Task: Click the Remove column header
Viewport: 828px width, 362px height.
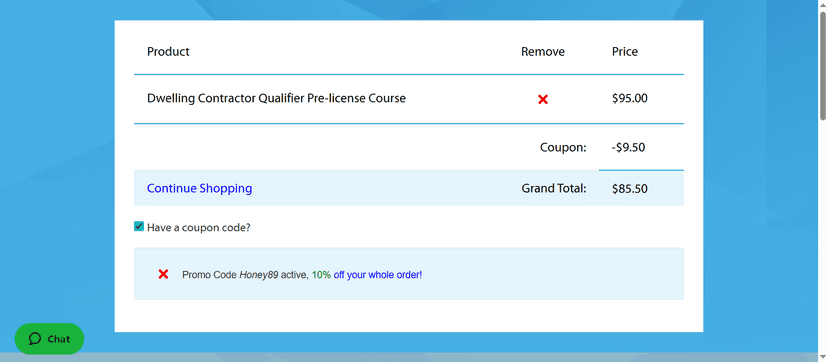Action: tap(543, 52)
